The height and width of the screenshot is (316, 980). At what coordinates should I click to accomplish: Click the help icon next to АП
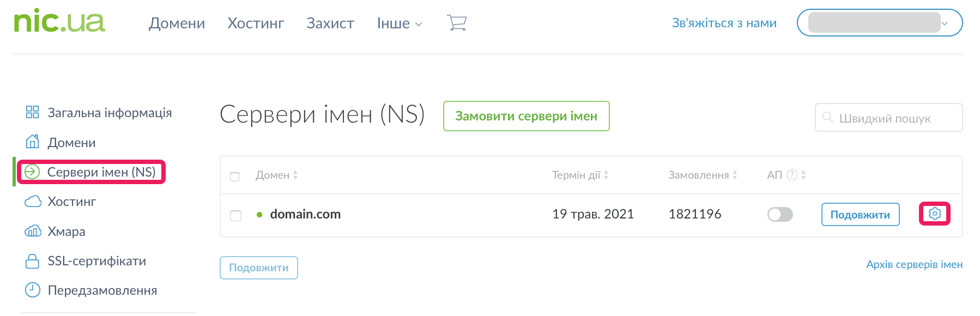[792, 175]
